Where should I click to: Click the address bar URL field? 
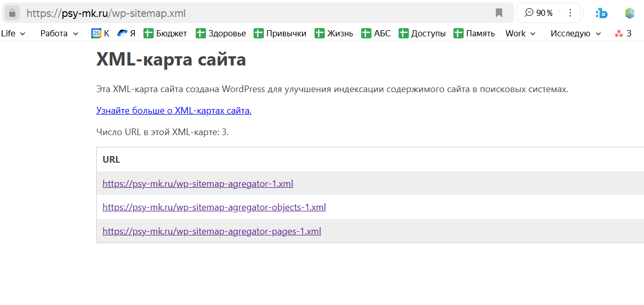click(256, 13)
